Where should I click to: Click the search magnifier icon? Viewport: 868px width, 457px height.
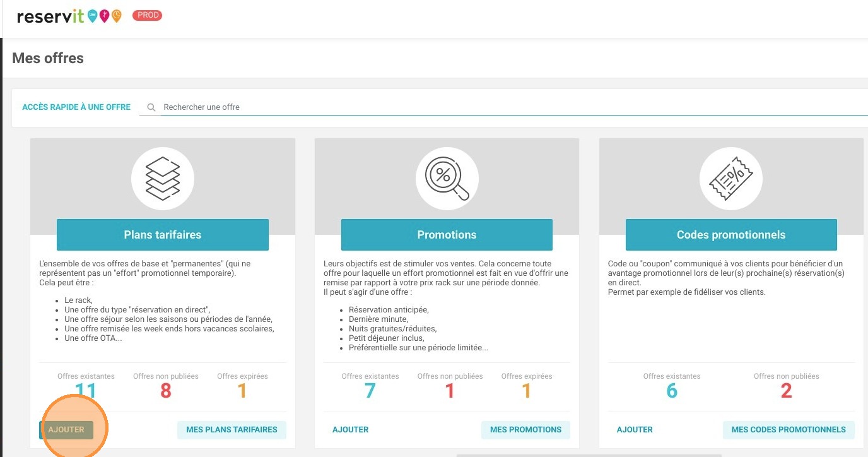(x=151, y=107)
